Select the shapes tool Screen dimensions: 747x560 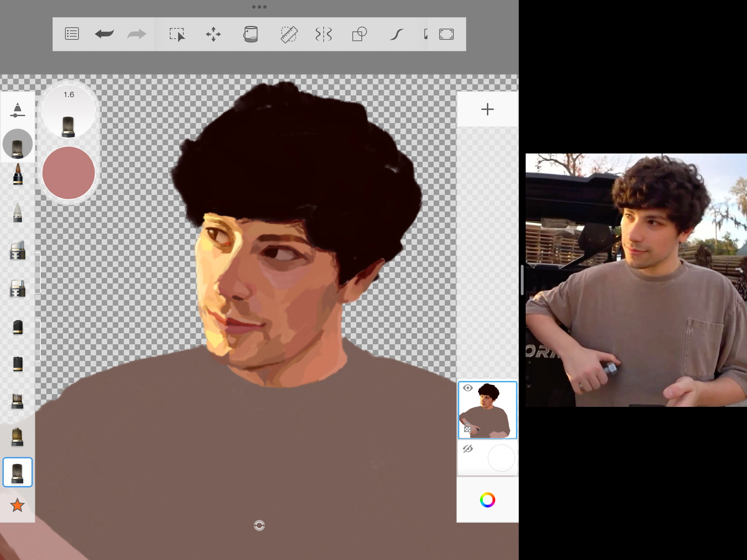[x=359, y=34]
